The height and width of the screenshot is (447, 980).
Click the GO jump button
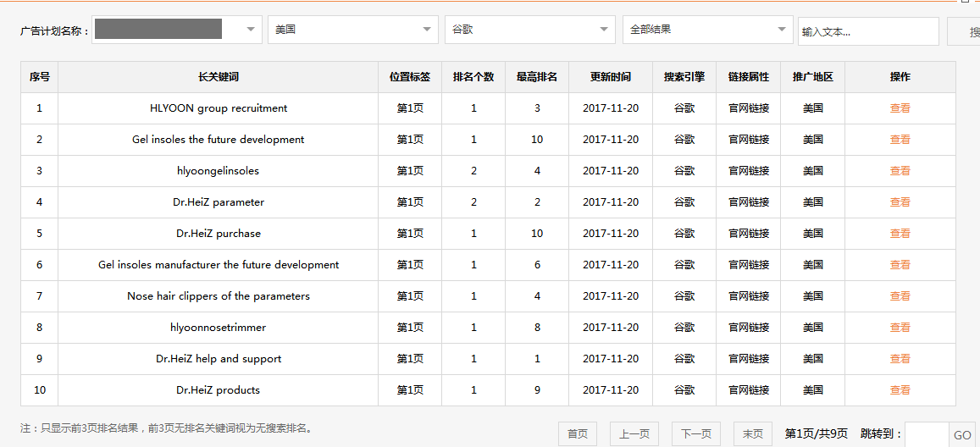click(962, 435)
